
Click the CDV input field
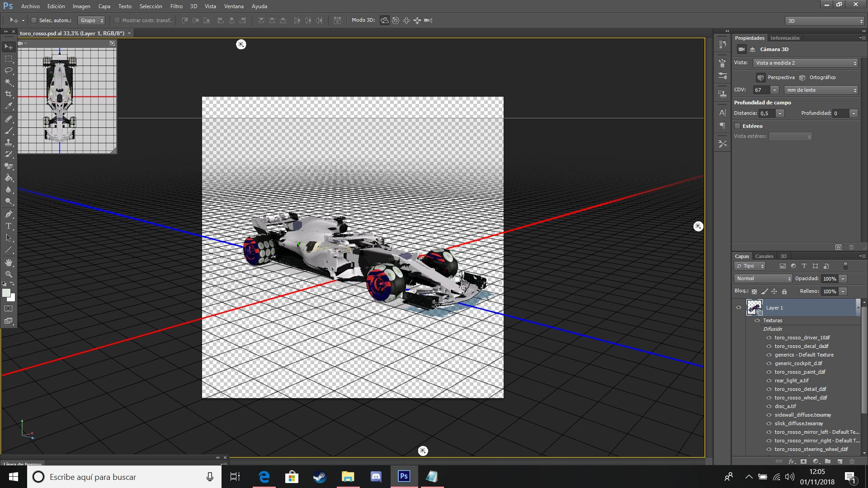[762, 90]
